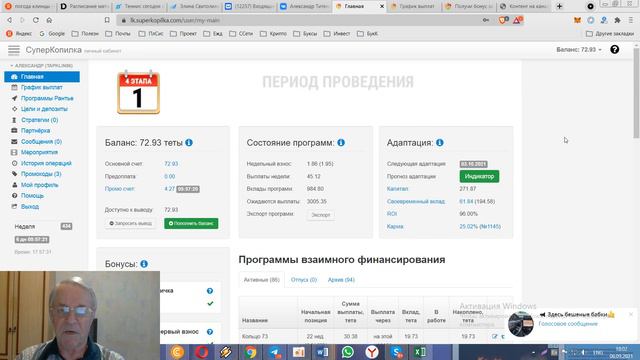
Task: Click the Своевременный вклад link
Action: point(416,202)
